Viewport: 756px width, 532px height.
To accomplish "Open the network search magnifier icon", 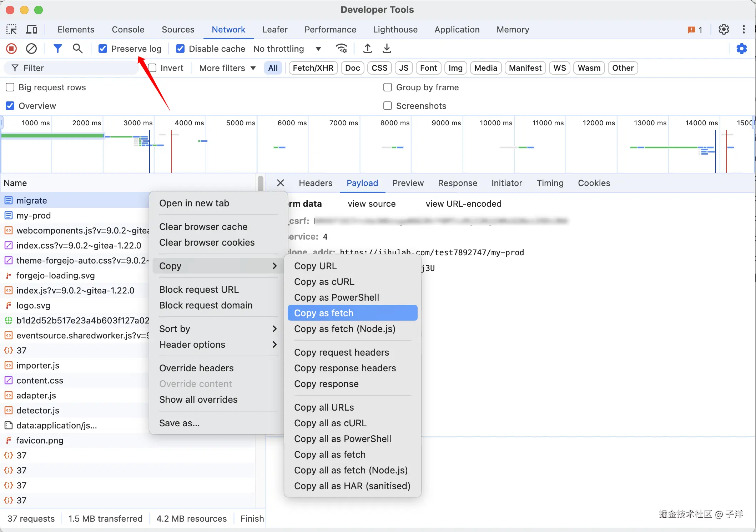I will 77,49.
